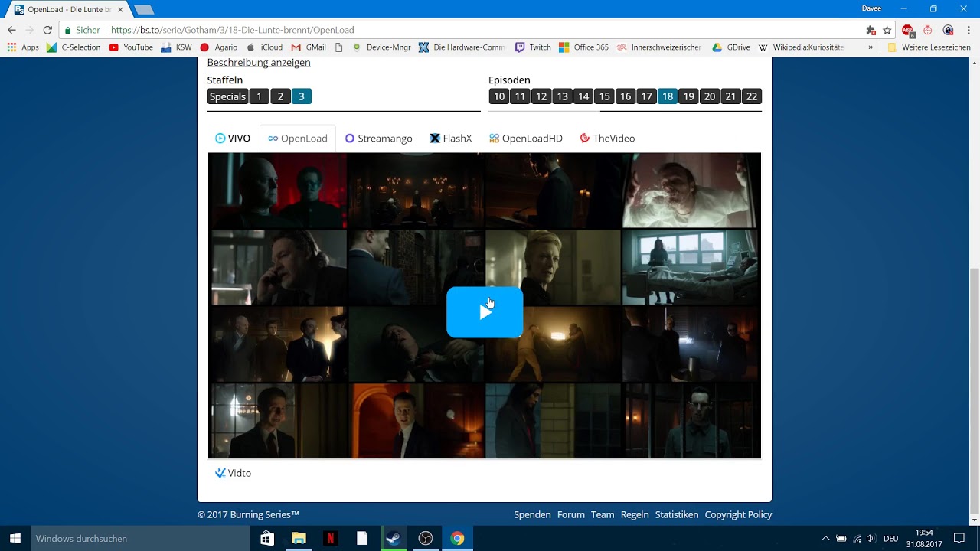Open the Microsoft Store taskbar icon

point(267,539)
